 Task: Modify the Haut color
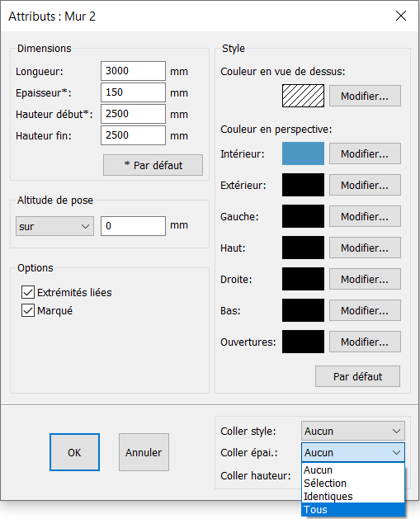(x=365, y=248)
